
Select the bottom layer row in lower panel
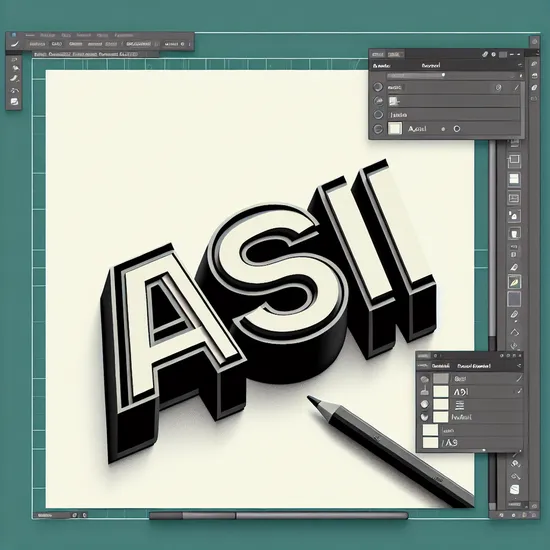pyautogui.click(x=470, y=443)
